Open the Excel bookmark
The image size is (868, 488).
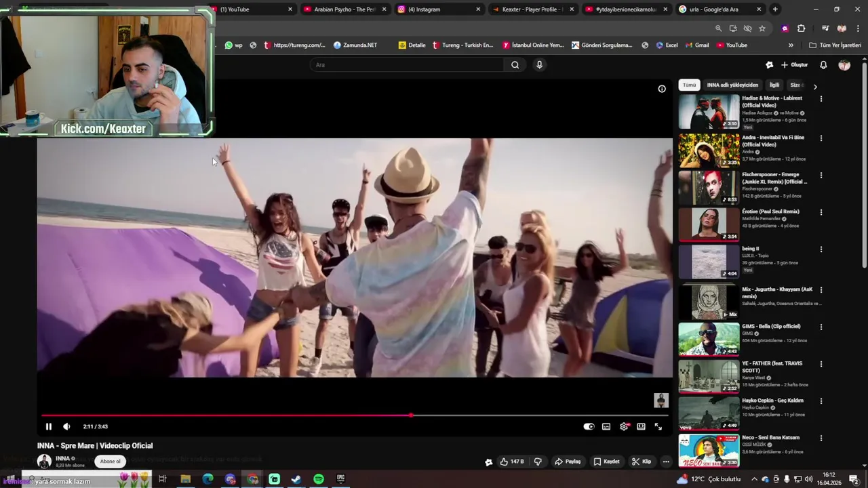667,45
